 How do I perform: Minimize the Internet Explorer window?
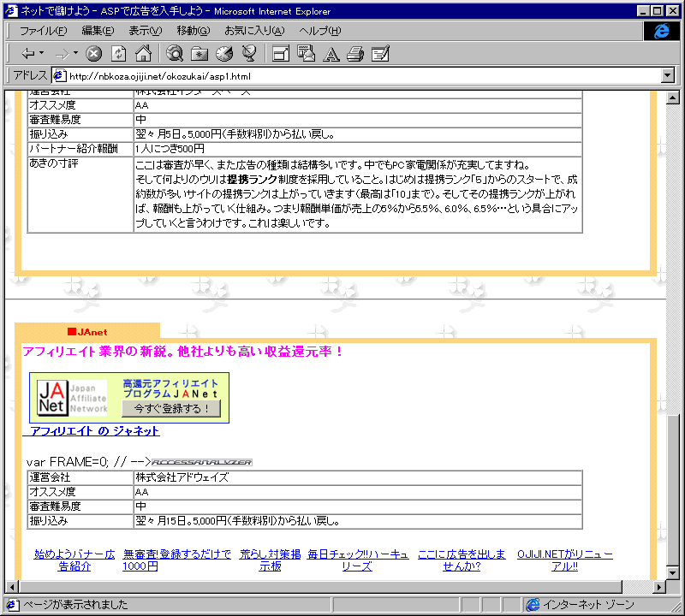pyautogui.click(x=643, y=11)
